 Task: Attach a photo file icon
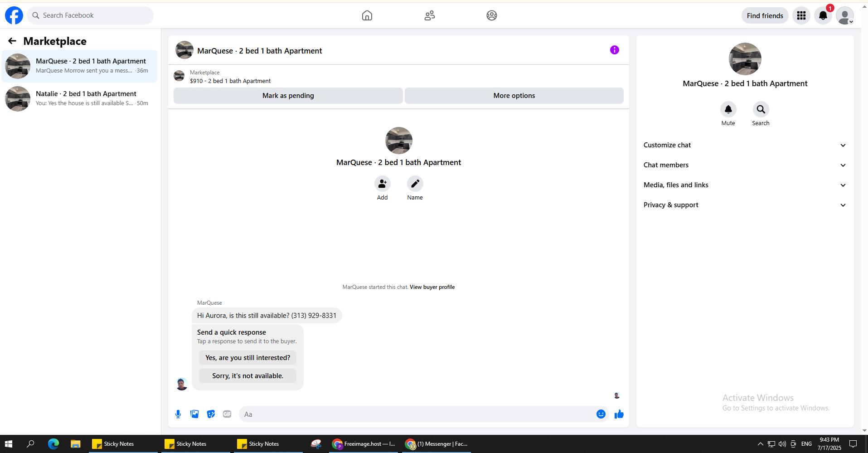click(194, 414)
